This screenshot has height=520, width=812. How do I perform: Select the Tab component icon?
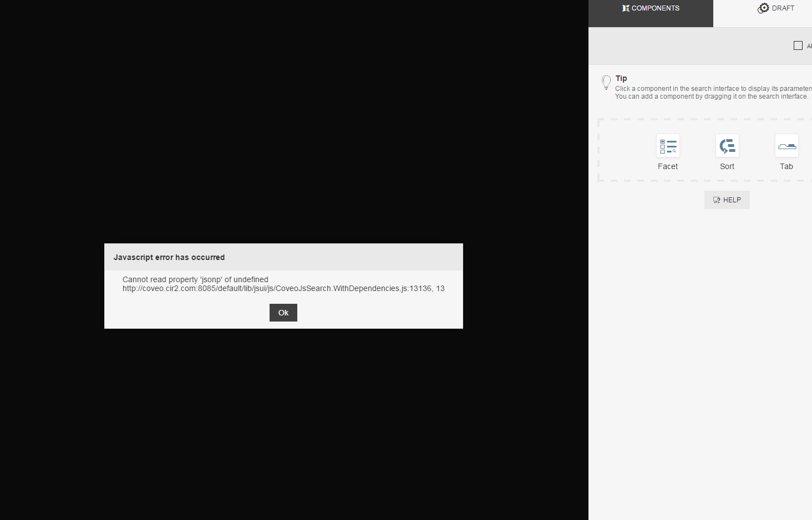786,146
